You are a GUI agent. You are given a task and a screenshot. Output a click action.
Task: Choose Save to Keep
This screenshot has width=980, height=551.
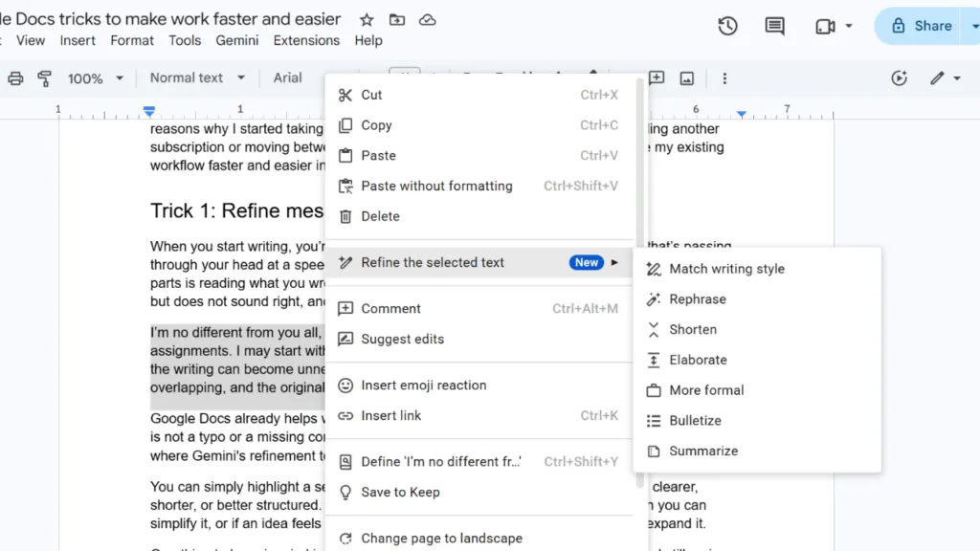click(x=479, y=493)
